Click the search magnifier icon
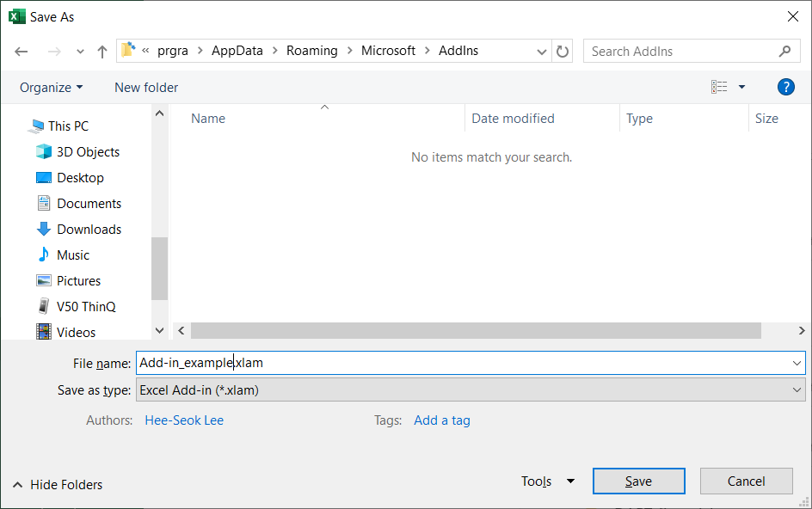The image size is (812, 509). coord(785,52)
